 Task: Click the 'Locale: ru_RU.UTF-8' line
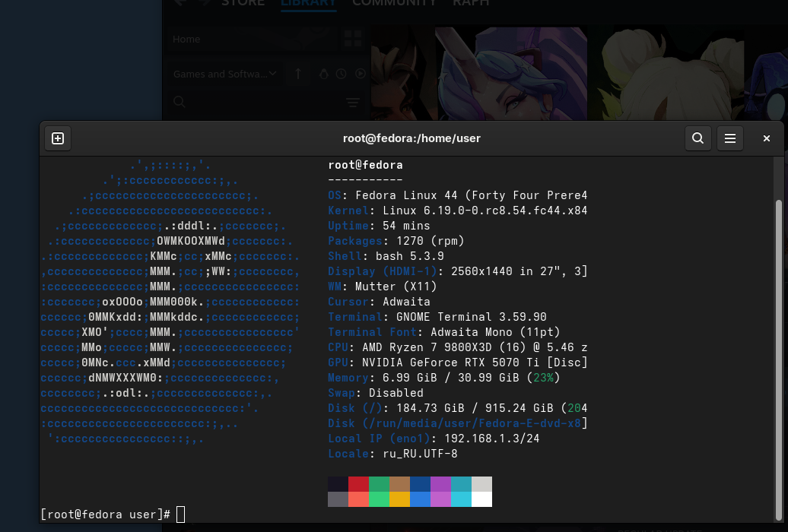[392, 454]
